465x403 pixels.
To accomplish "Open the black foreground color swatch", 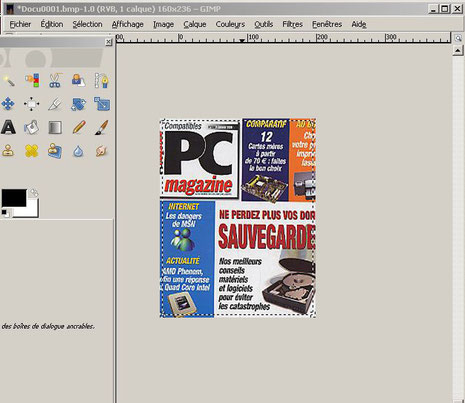I will (14, 198).
